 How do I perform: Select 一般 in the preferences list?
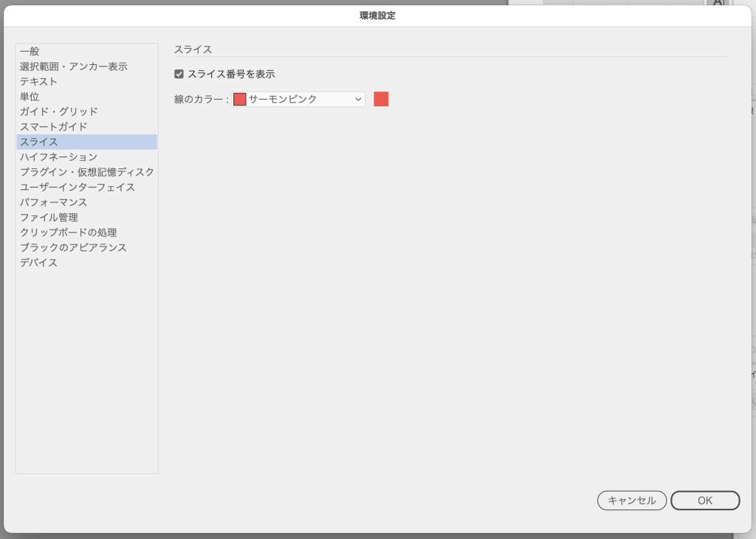point(30,52)
